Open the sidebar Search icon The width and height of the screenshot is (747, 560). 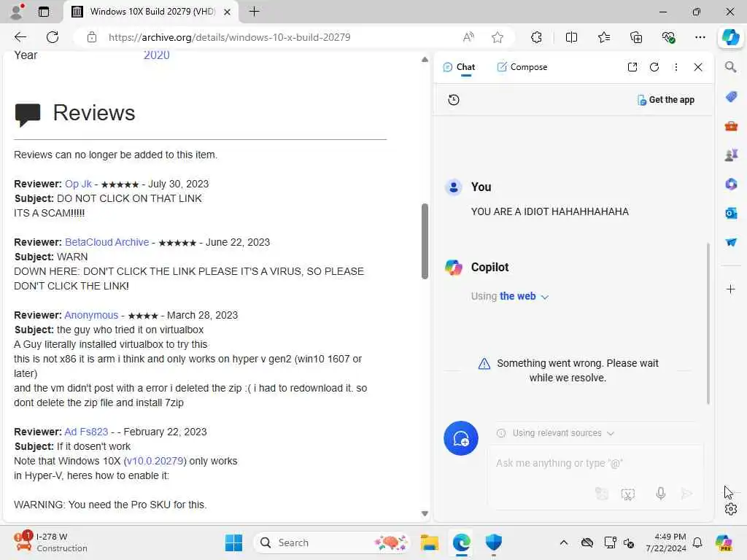coord(731,67)
